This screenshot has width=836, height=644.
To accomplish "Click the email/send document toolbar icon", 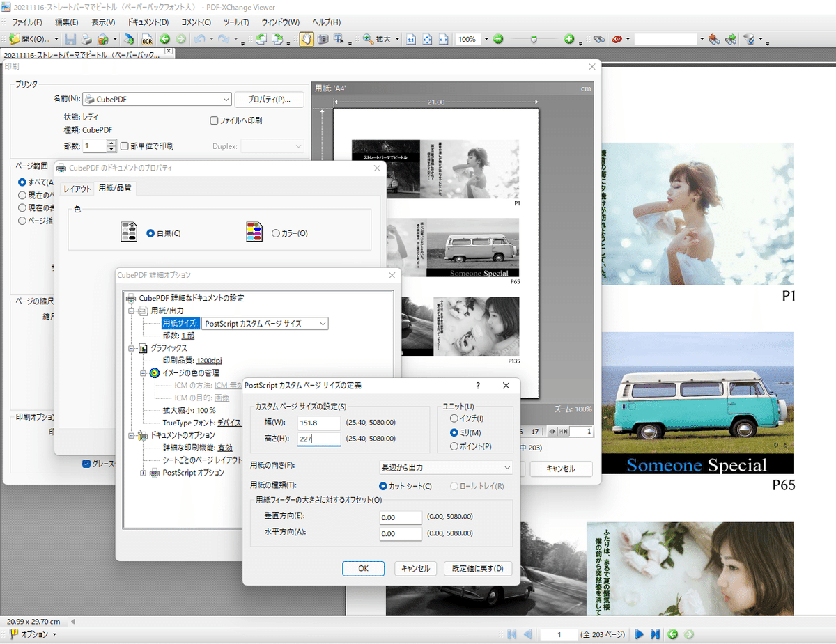I will (x=103, y=39).
